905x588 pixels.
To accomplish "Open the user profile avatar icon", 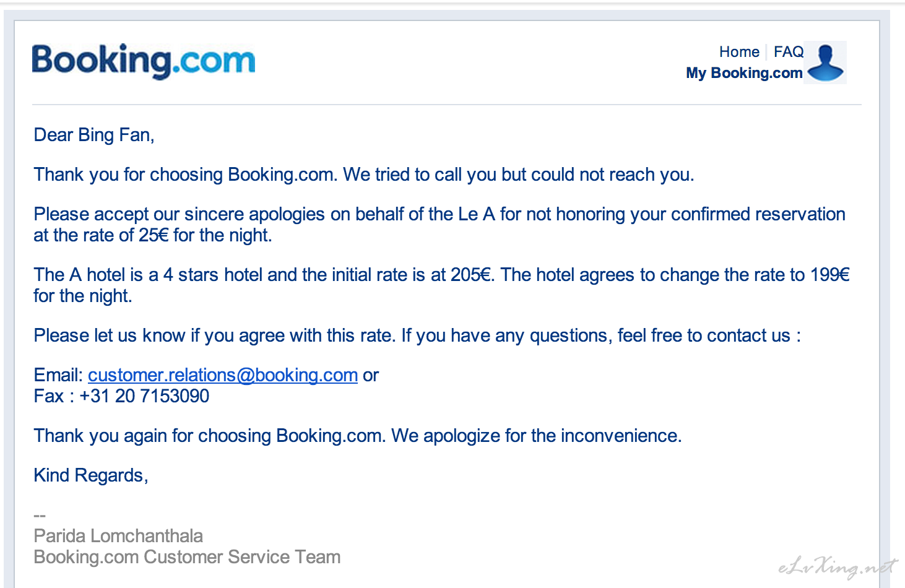I will click(826, 63).
